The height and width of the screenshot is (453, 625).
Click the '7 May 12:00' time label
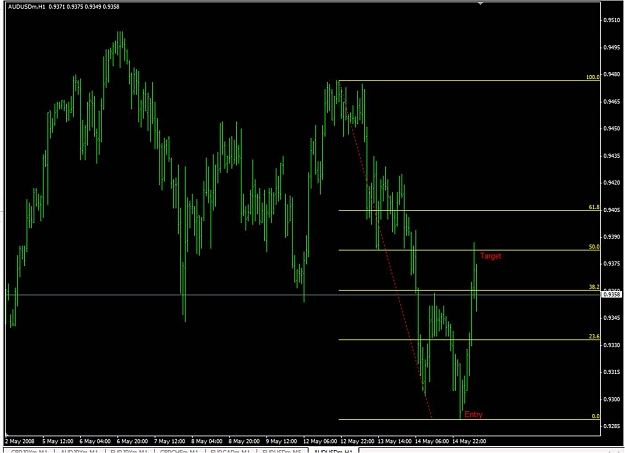tap(170, 441)
